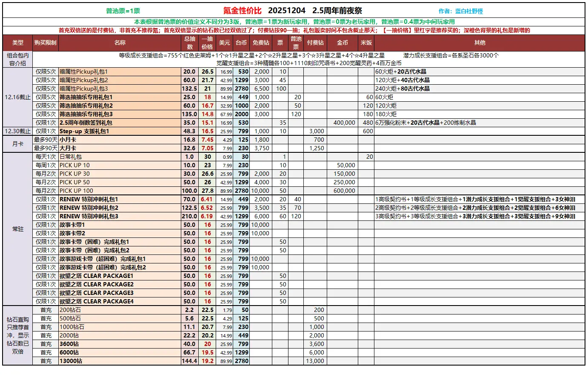Select the 米饭 column header
Screen dimensions: 588x383
366,43
